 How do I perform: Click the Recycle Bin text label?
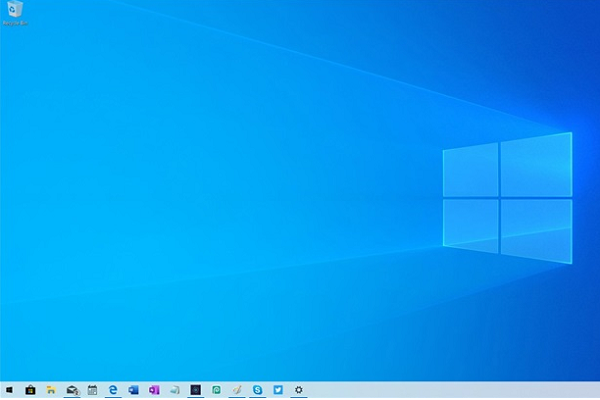(x=16, y=25)
